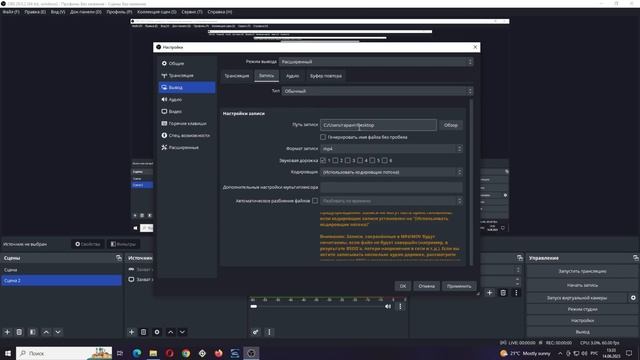The image size is (640, 360).
Task: Move source down with arrow icon
Action: [182, 332]
